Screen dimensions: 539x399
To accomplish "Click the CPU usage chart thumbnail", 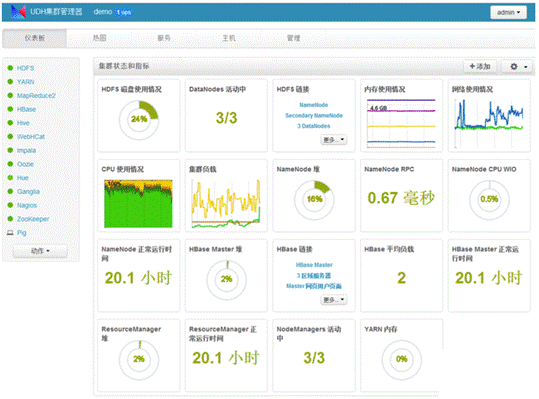I will (138, 203).
